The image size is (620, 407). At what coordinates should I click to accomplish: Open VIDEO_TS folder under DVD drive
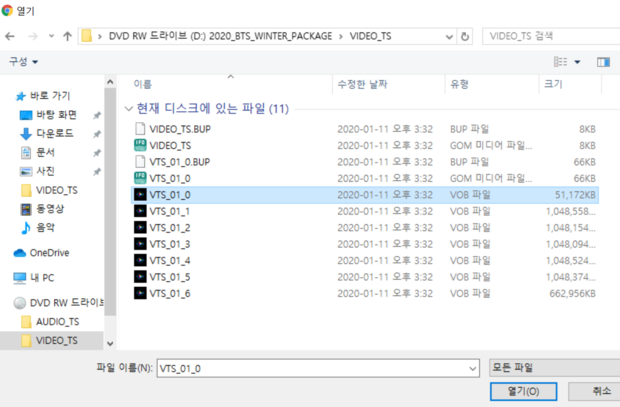pyautogui.click(x=49, y=341)
